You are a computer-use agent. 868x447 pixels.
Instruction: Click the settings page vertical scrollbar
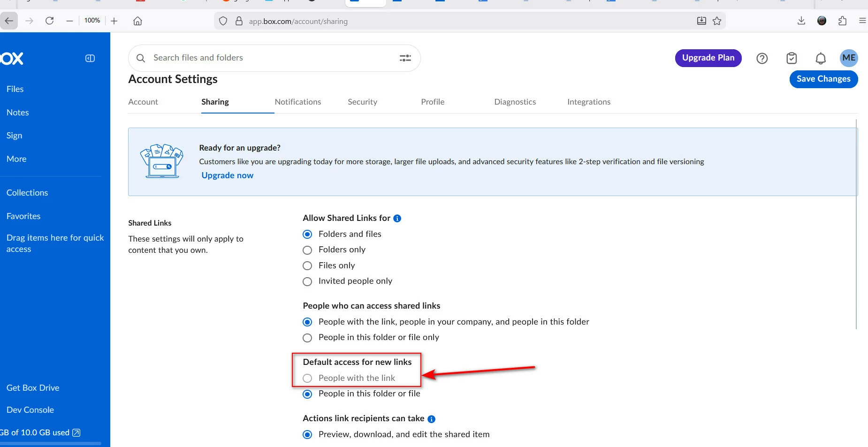[857, 224]
